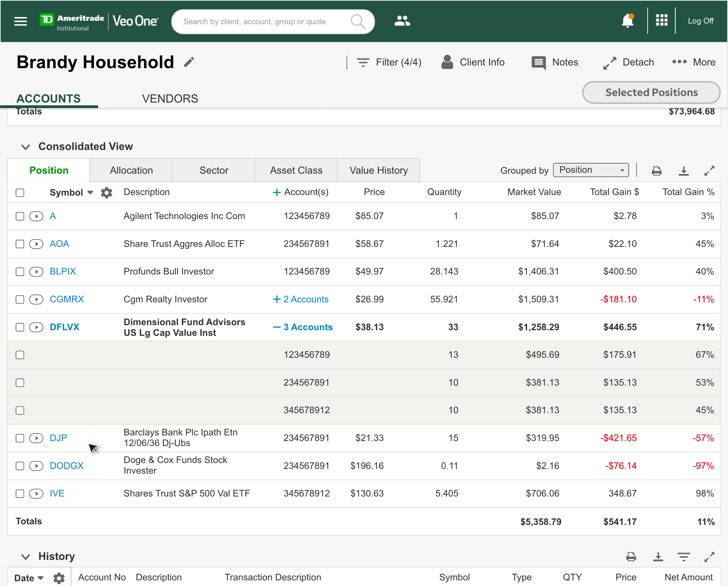The width and height of the screenshot is (728, 586).
Task: Filter the History section
Action: [684, 557]
